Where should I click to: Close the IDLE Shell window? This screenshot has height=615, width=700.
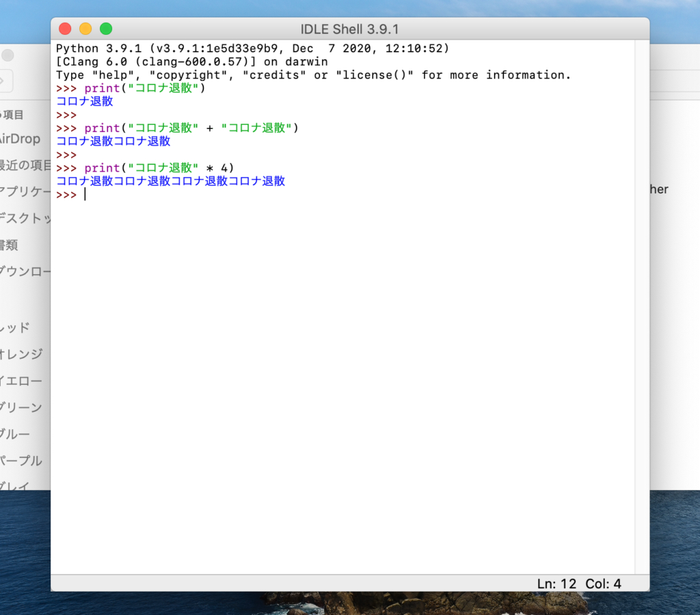pos(65,29)
